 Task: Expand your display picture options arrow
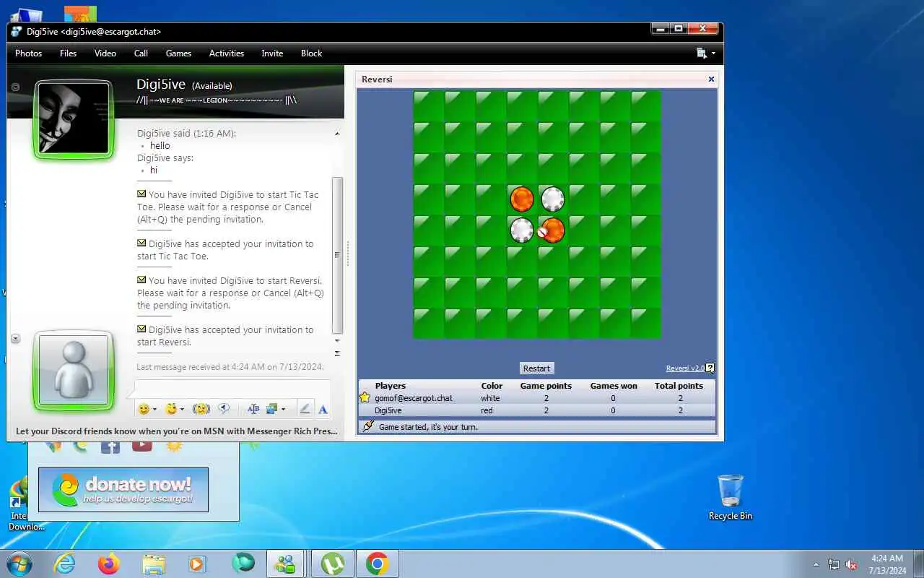pyautogui.click(x=15, y=338)
